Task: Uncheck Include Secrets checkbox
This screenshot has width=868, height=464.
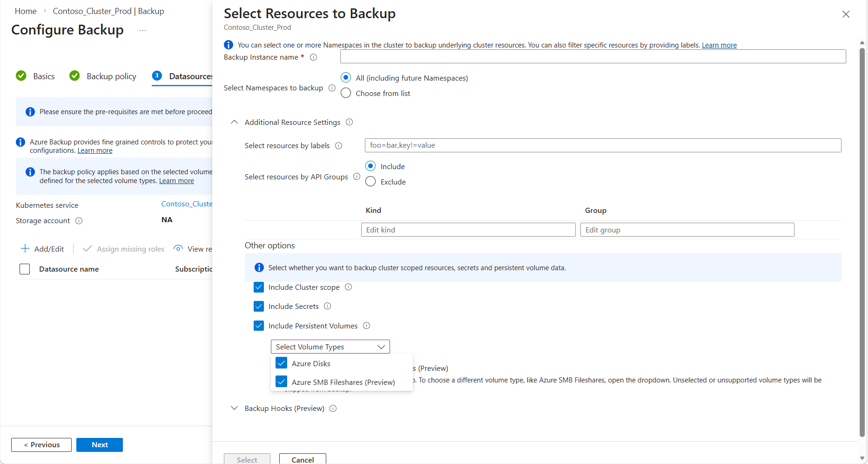Action: pos(259,307)
